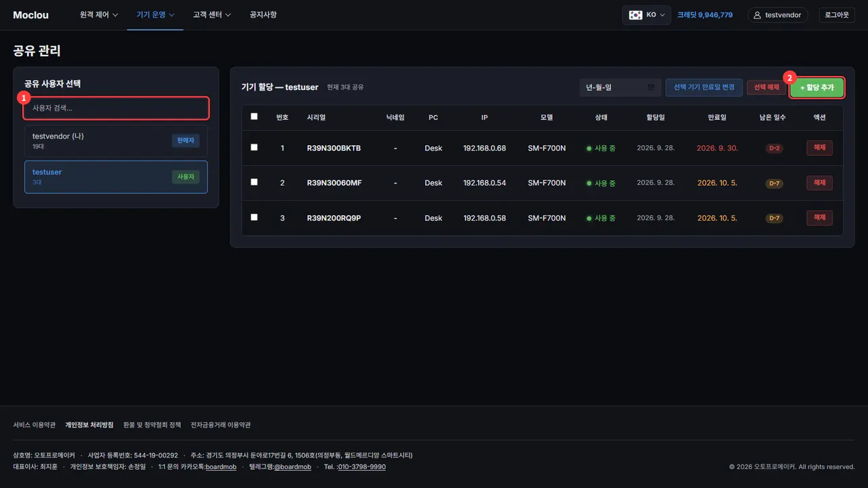Open 개인정보 처리방침 footer link
This screenshot has height=488, width=868.
click(x=90, y=425)
